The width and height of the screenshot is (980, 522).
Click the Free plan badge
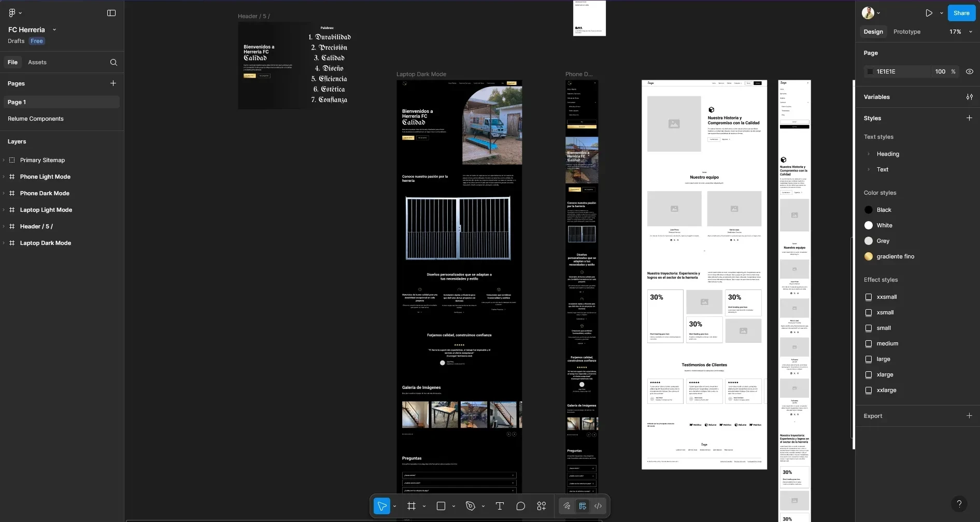[37, 41]
